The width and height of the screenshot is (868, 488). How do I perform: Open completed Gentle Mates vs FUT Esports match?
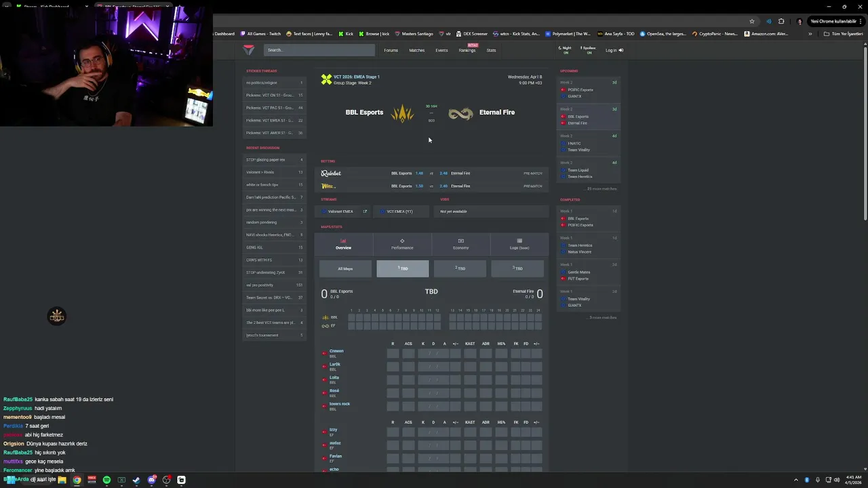point(588,272)
